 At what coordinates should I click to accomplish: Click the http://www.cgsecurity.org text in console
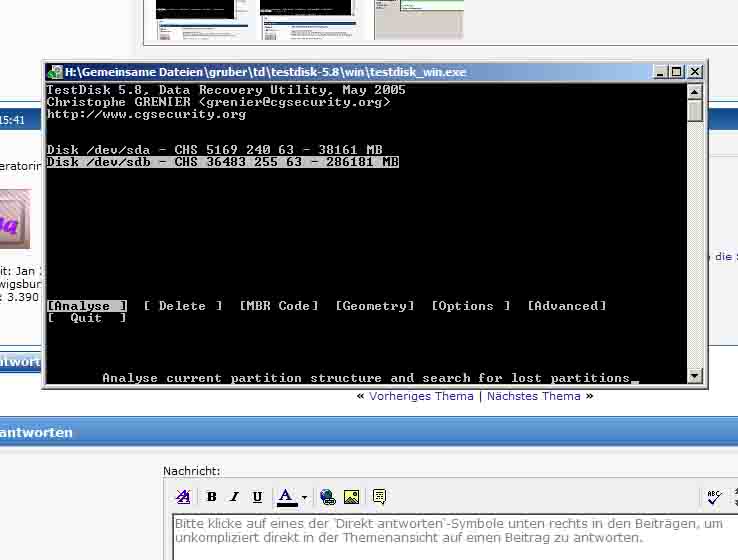146,114
